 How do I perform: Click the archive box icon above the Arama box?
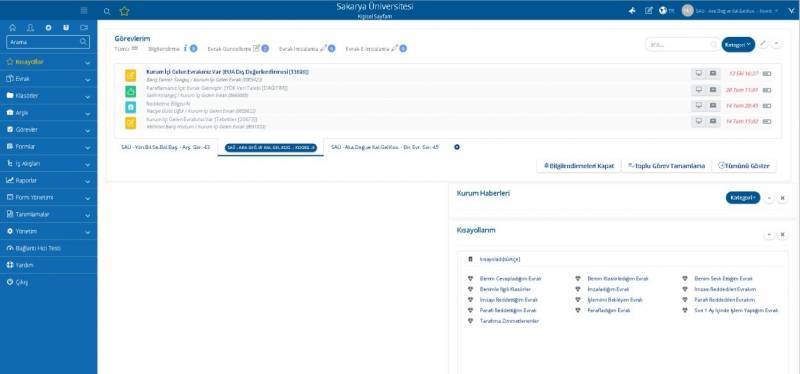(x=66, y=28)
